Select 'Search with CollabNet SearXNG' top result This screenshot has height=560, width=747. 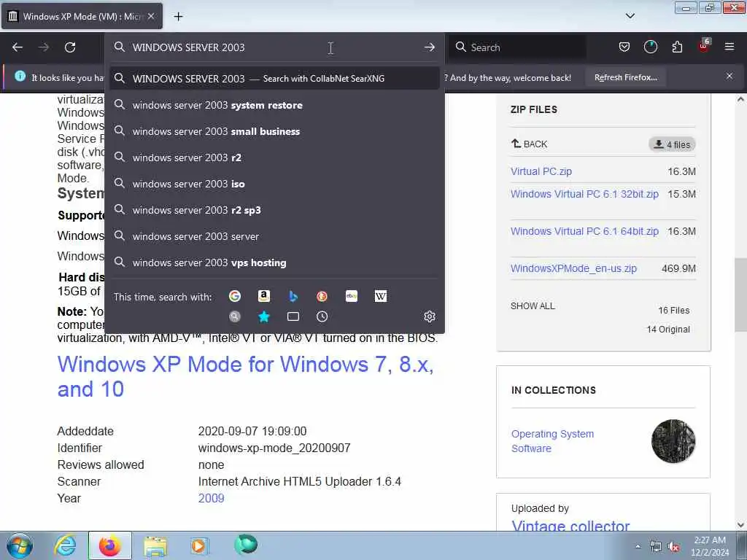pyautogui.click(x=274, y=78)
